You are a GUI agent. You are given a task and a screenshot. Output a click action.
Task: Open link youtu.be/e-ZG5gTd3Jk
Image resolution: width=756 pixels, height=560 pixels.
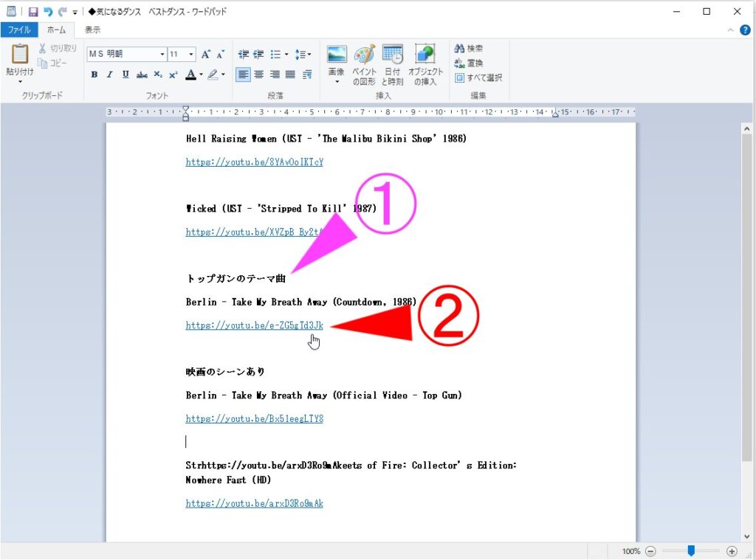pyautogui.click(x=255, y=325)
